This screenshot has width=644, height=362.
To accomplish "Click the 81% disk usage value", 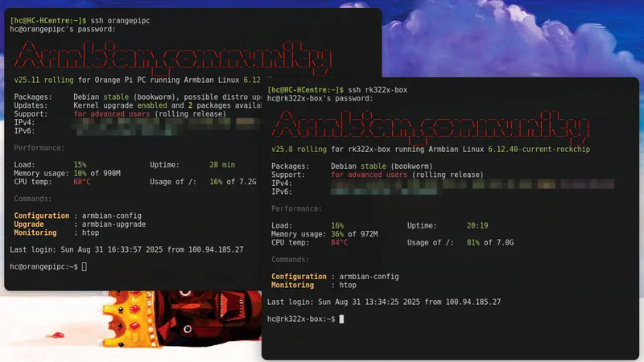I will pyautogui.click(x=474, y=242).
